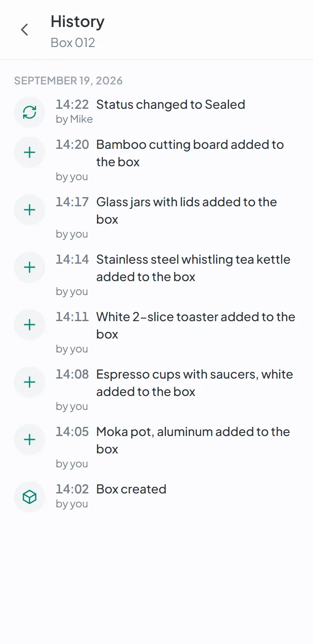Select Glass jars with lids entry text

[x=186, y=211]
